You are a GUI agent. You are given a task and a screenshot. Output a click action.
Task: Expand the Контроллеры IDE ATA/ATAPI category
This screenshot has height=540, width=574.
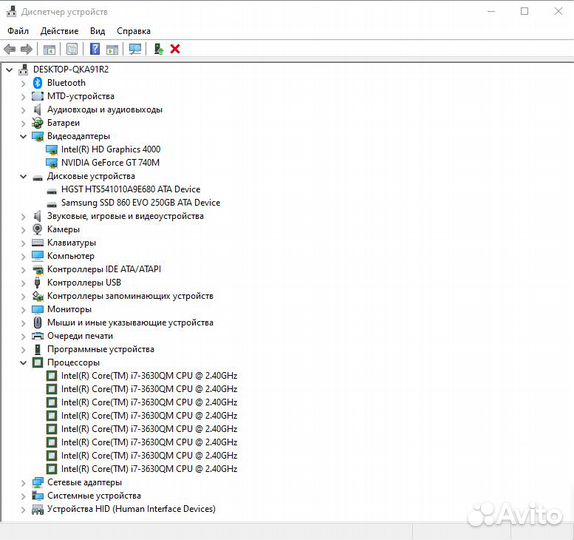(x=23, y=270)
